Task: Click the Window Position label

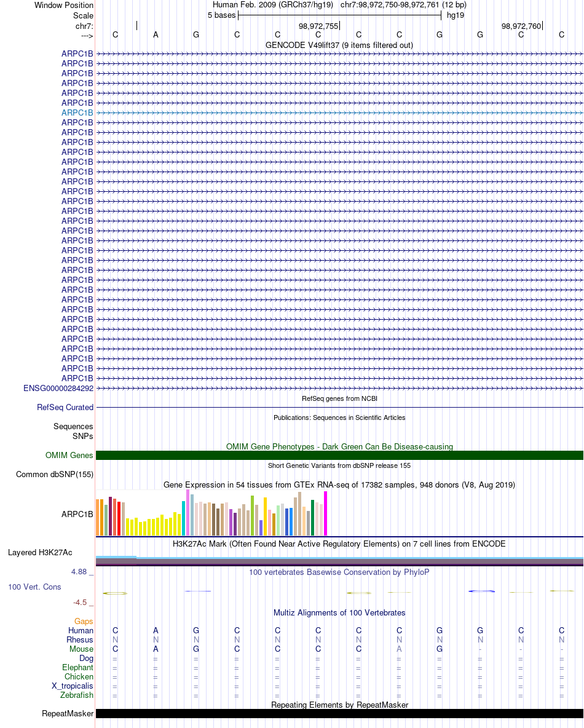Action: [x=63, y=5]
